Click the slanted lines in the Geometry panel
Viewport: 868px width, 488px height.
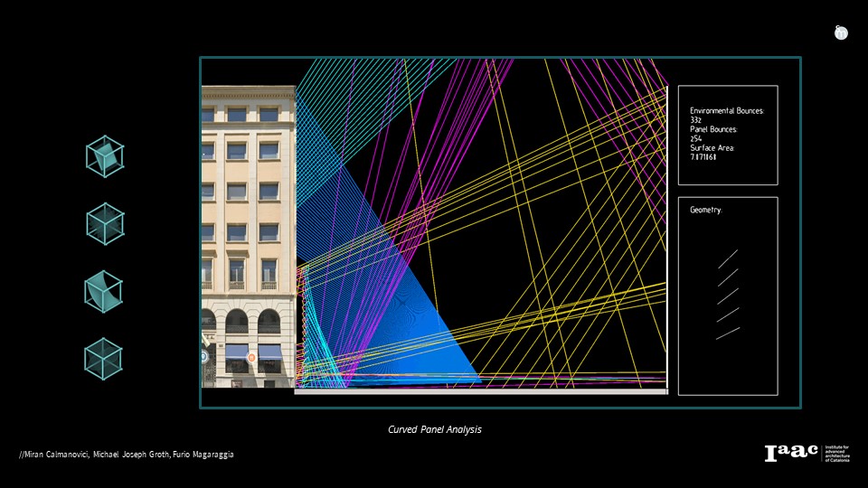[728, 295]
